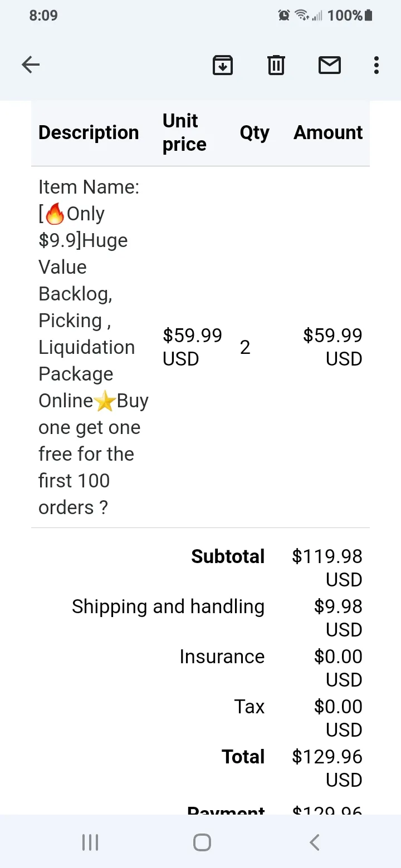Screen dimensions: 401x868
Task: Tap the Total $129.96 USD amount
Action: coord(327,768)
